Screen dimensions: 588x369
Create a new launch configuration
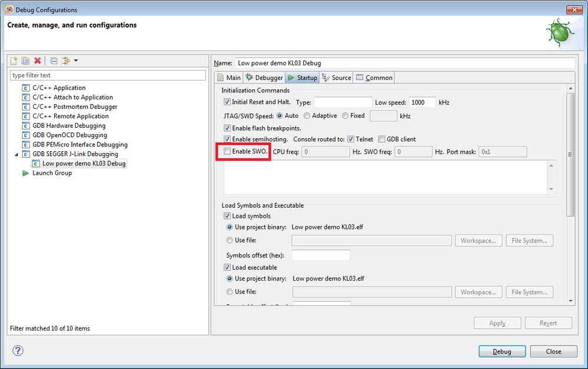14,61
